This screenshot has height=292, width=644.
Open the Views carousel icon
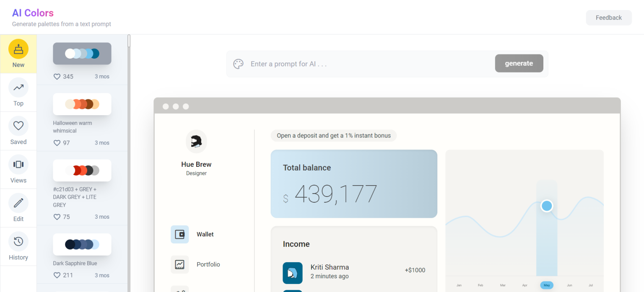pos(18,165)
